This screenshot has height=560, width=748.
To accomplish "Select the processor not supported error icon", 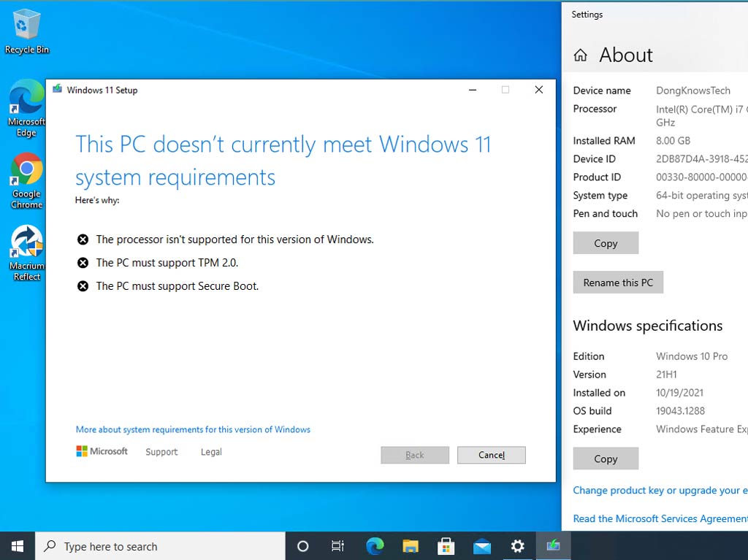I will (x=83, y=239).
